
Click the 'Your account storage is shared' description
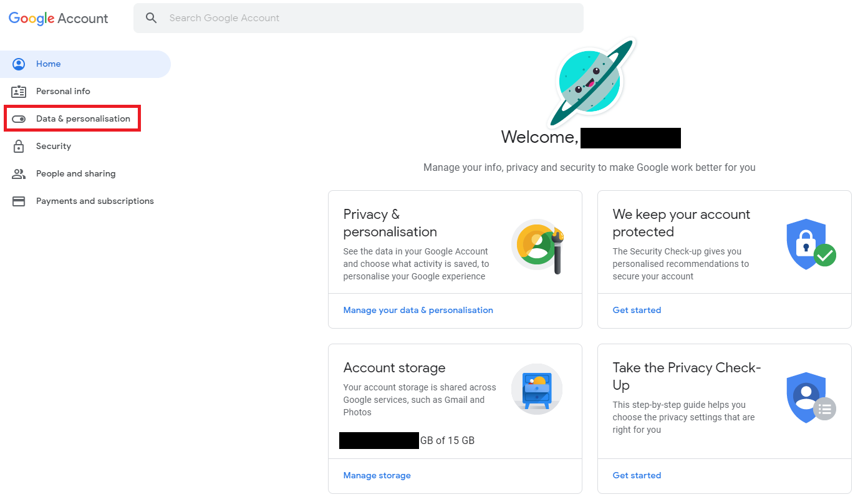pyautogui.click(x=420, y=400)
